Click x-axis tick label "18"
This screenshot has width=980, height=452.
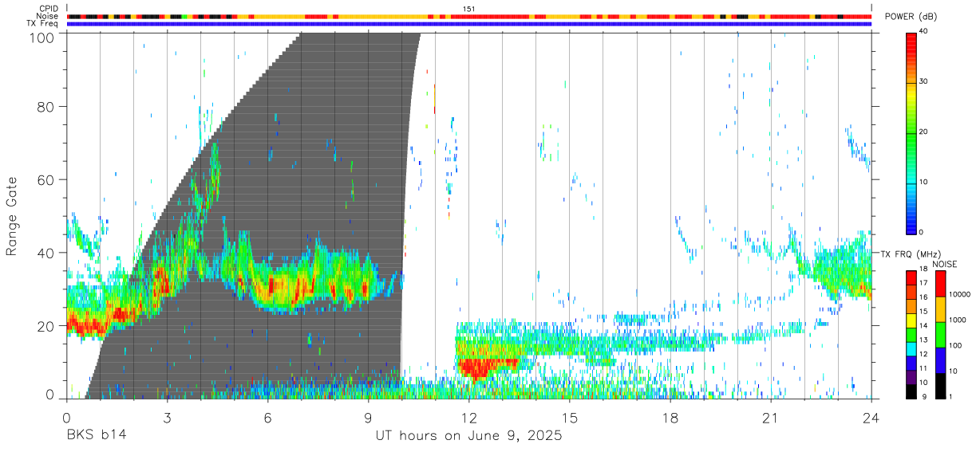[x=670, y=417]
